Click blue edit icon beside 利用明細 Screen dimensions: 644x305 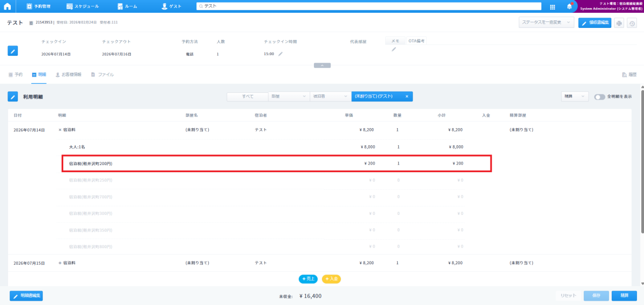pyautogui.click(x=13, y=96)
